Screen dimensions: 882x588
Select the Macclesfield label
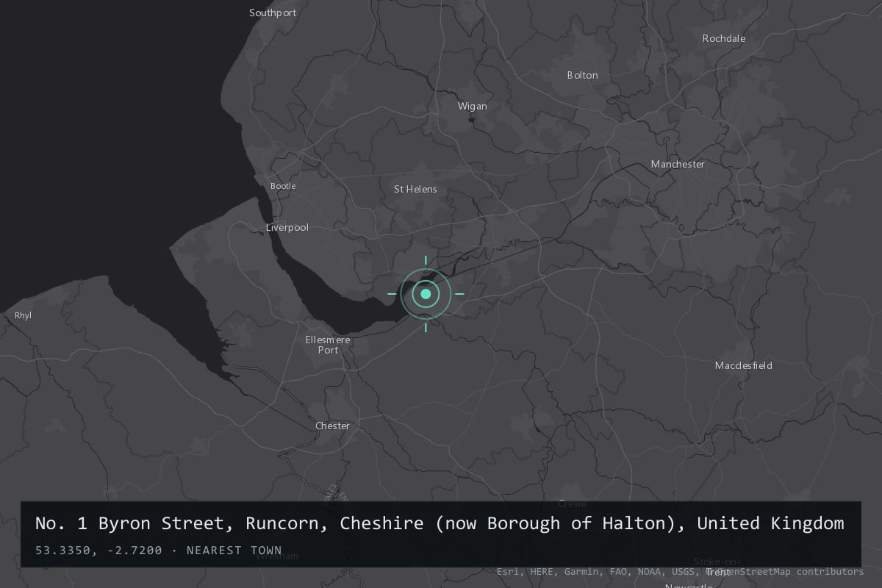pyautogui.click(x=744, y=365)
